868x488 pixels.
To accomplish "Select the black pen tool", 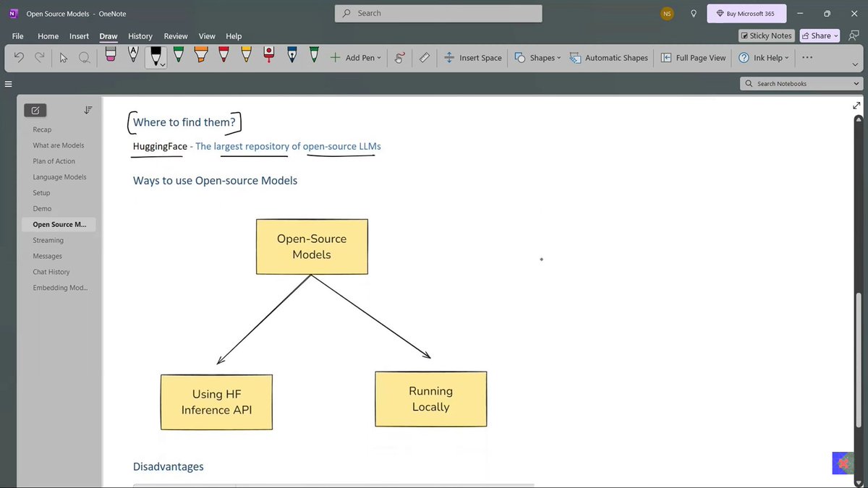I will tap(156, 57).
